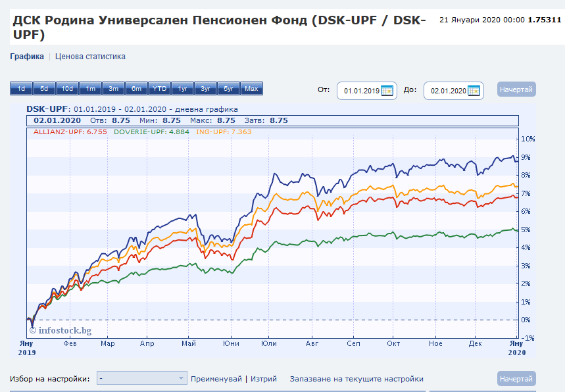The width and height of the screenshot is (565, 392).
Task: Click the Преименувай link
Action: click(x=216, y=379)
